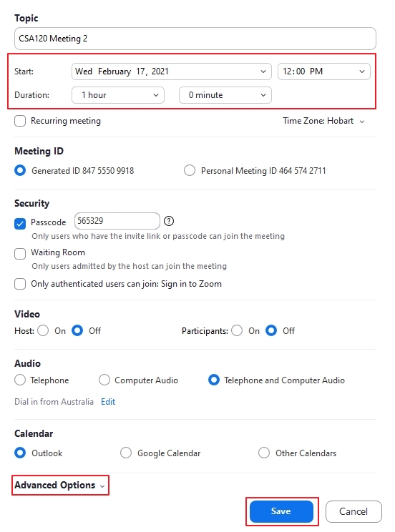Select Telephone audio only

click(x=20, y=380)
